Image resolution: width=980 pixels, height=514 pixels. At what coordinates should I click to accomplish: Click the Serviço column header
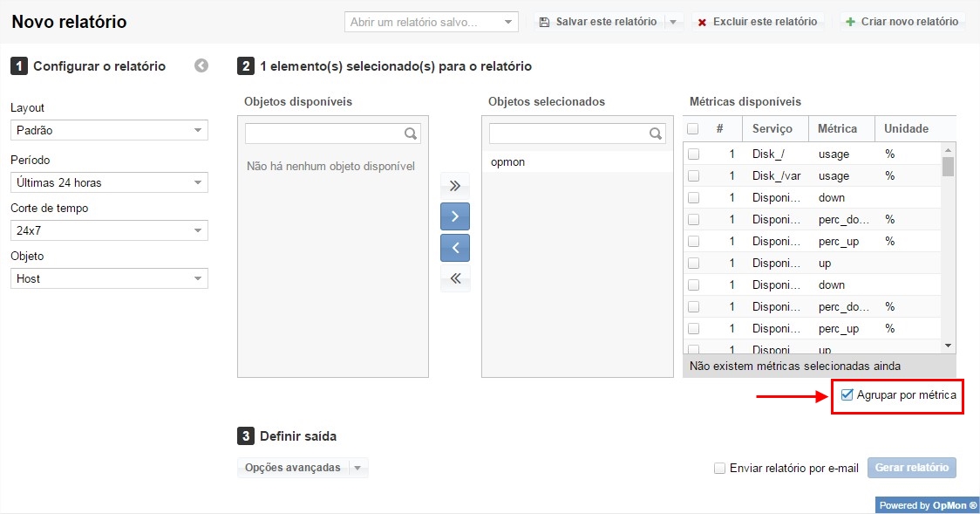pos(772,128)
